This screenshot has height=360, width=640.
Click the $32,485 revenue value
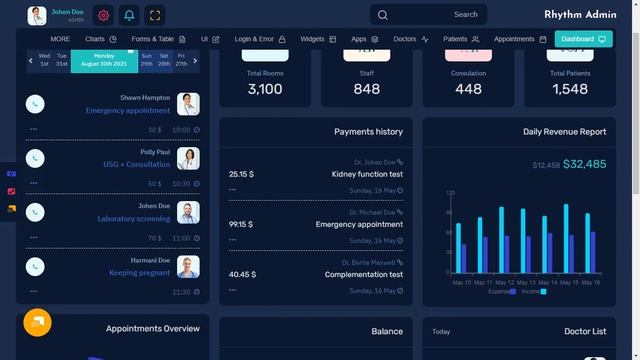[584, 164]
